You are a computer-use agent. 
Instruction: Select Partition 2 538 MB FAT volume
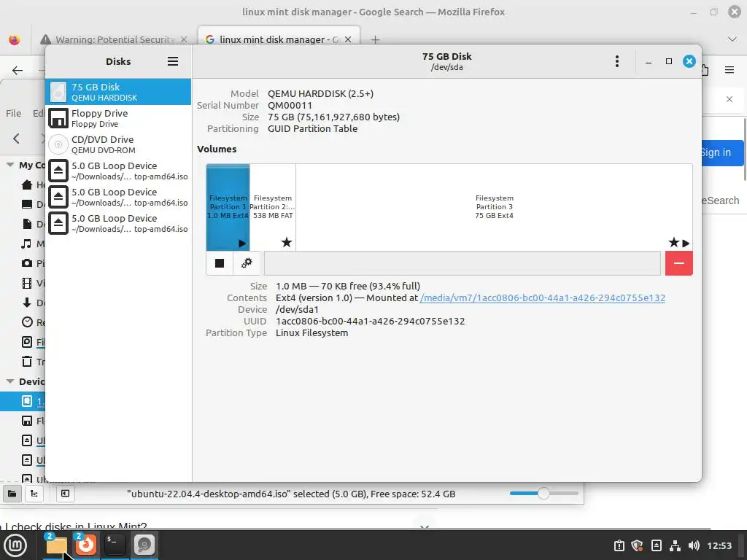click(x=273, y=207)
